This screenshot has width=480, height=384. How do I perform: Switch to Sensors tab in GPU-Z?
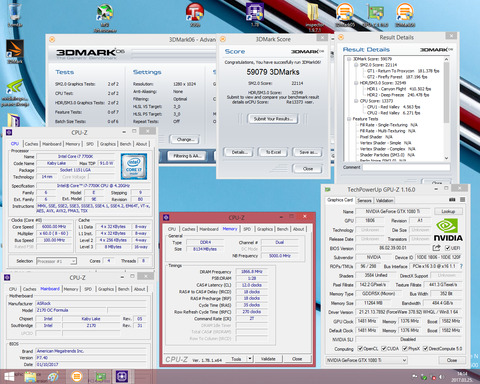[x=364, y=200]
